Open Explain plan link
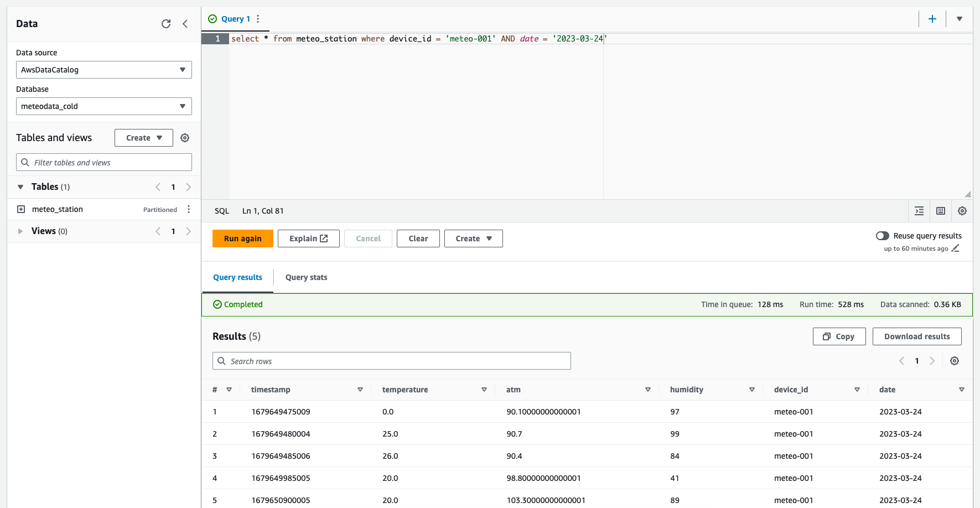Screen dimensions: 980x508 tap(309, 239)
